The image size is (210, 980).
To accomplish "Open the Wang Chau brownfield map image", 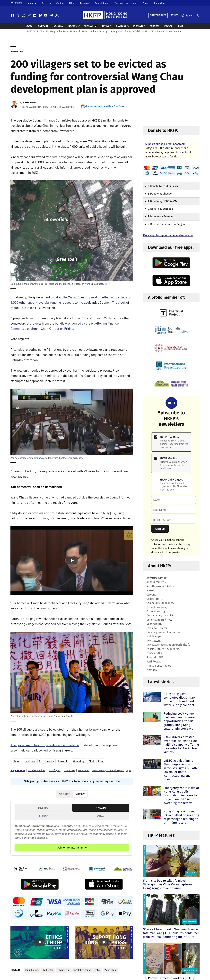I will pyautogui.click(x=72, y=230).
